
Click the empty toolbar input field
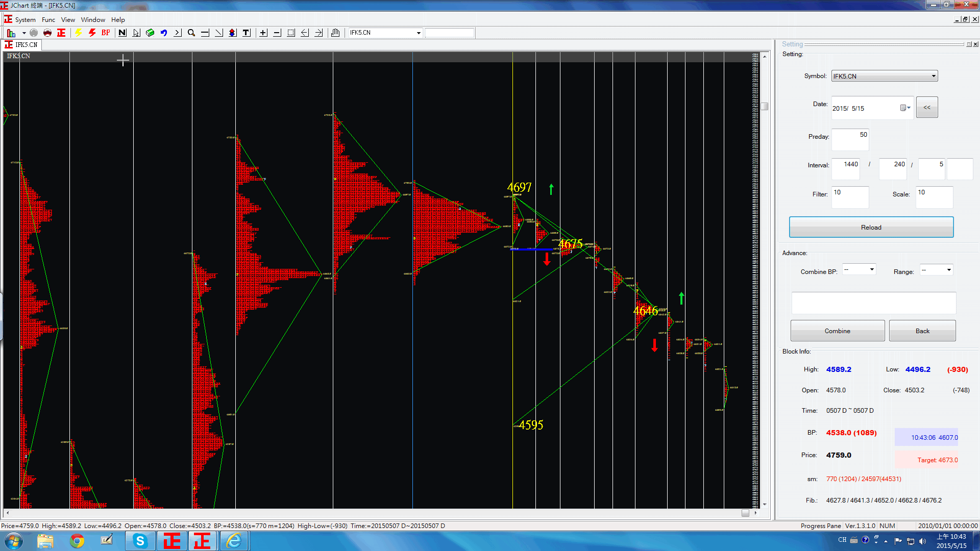coord(450,33)
